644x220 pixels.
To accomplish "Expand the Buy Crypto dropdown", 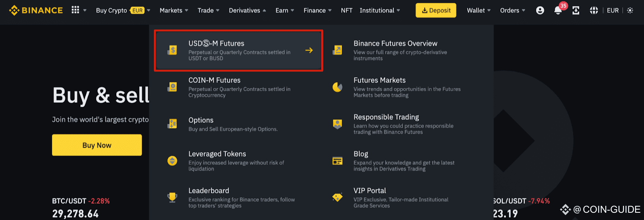I will pyautogui.click(x=123, y=10).
